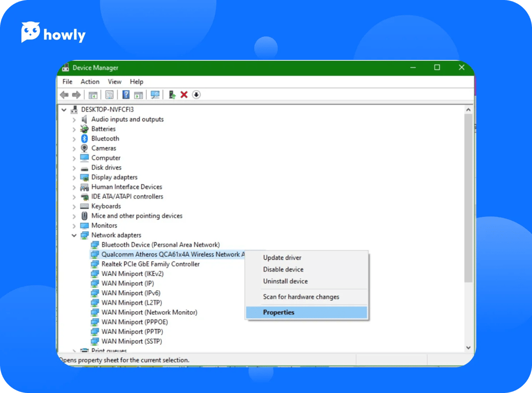
Task: Choose Disable device from context menu
Action: click(x=283, y=269)
